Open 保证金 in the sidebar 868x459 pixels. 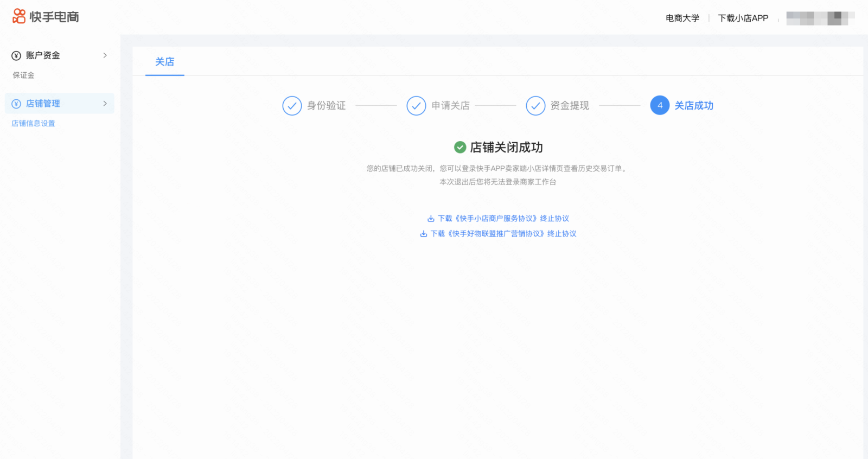pyautogui.click(x=23, y=75)
